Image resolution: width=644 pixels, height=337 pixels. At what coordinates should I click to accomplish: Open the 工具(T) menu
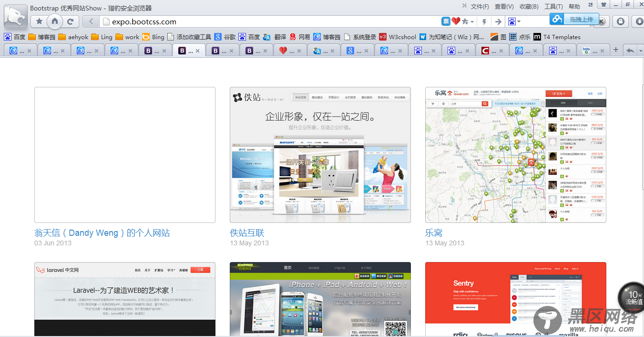tap(554, 6)
